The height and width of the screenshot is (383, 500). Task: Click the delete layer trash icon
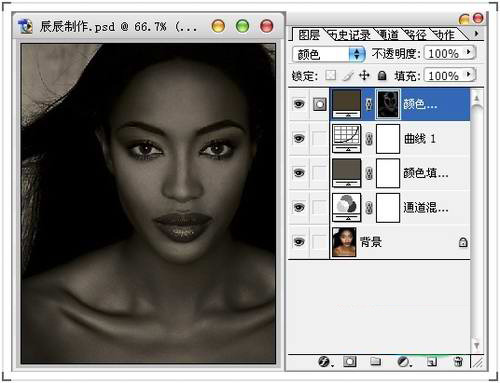tap(458, 362)
